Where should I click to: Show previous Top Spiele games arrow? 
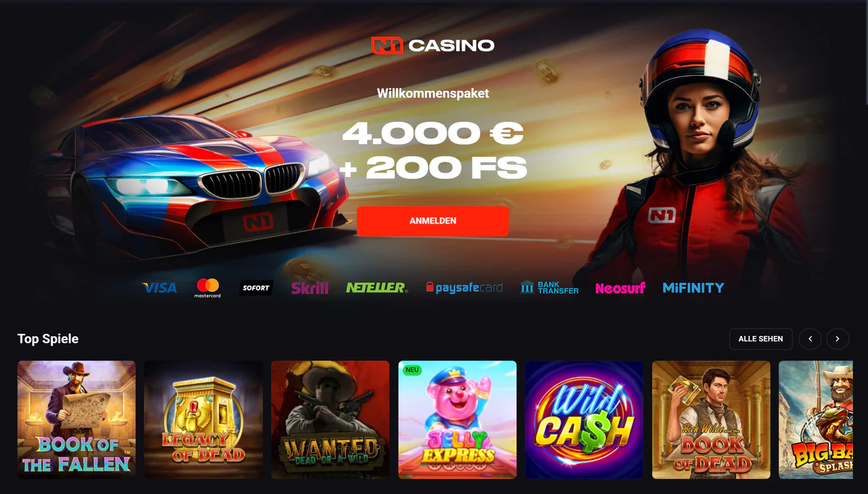[x=810, y=339]
